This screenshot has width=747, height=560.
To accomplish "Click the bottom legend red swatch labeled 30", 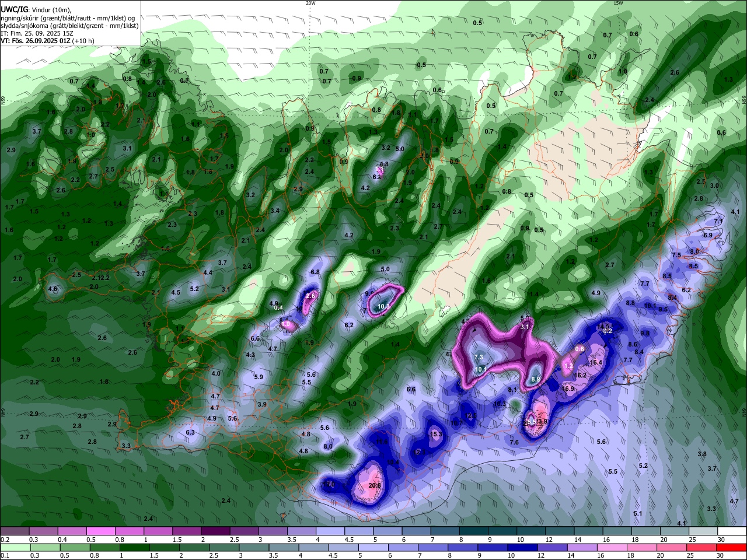I will (x=732, y=548).
